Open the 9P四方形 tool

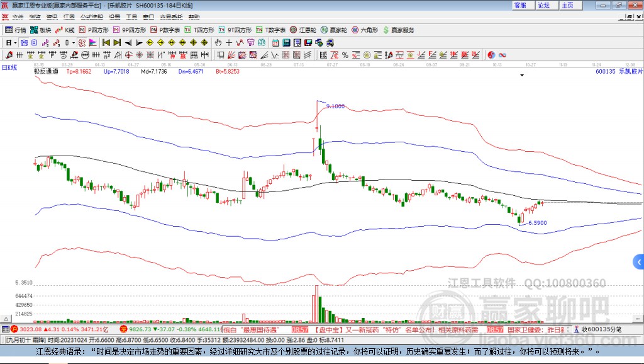129,30
